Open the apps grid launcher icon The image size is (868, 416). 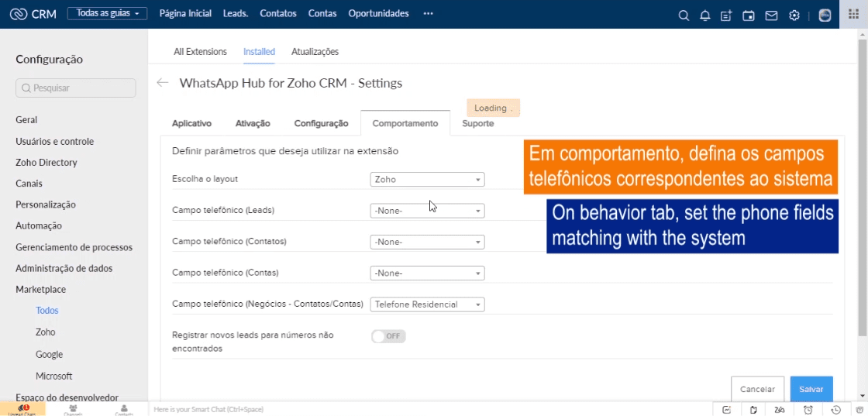(854, 15)
